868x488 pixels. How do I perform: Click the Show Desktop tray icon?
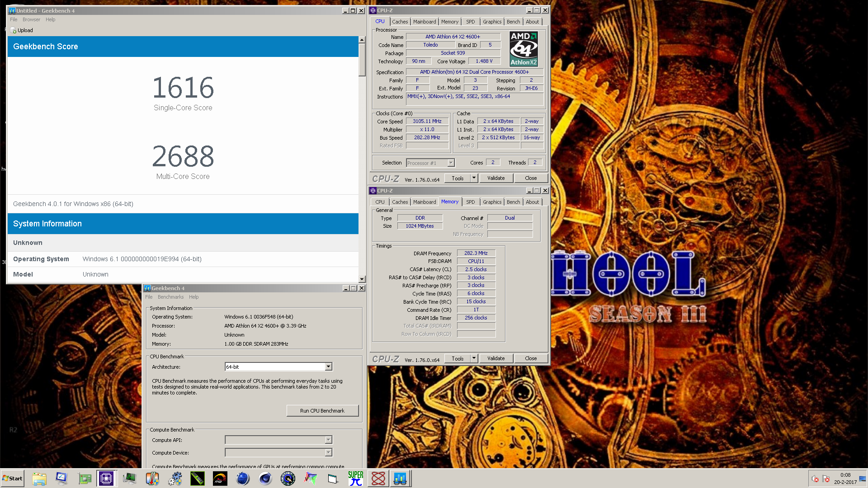click(863, 479)
